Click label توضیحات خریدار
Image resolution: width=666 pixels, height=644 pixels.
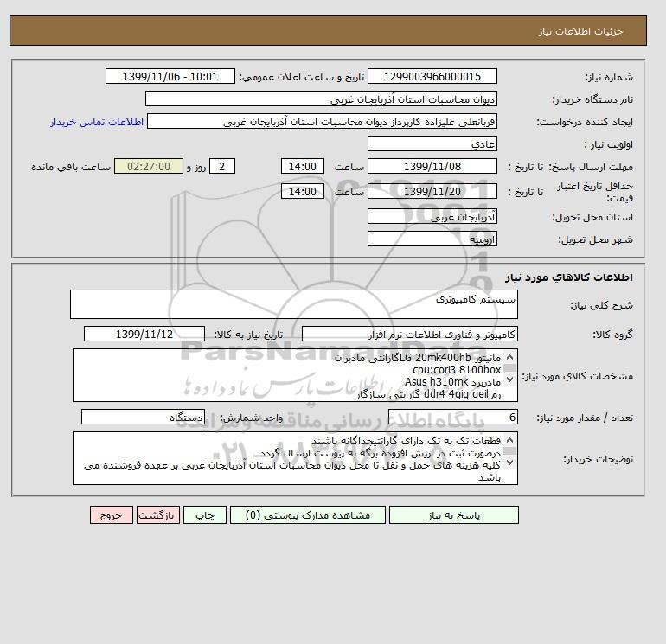[x=598, y=459]
